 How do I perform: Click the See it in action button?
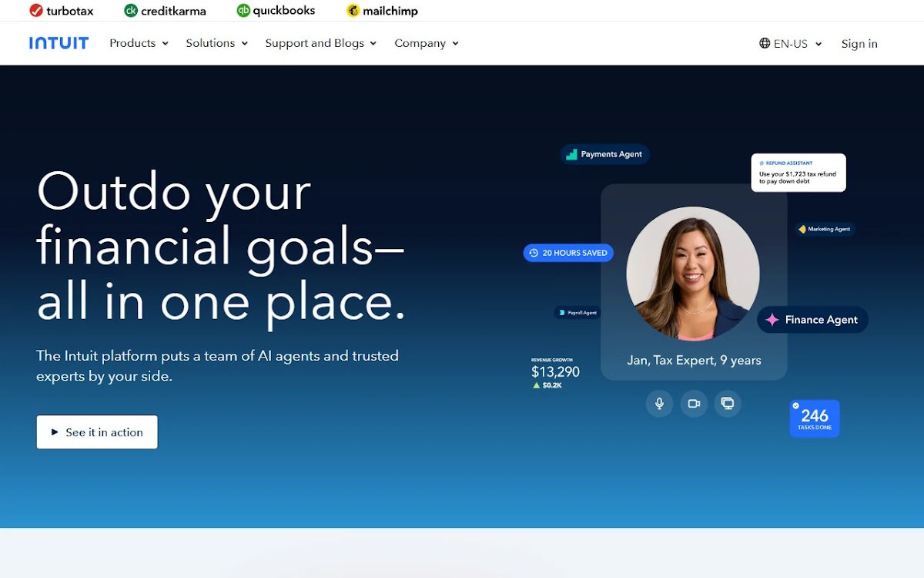point(97,432)
